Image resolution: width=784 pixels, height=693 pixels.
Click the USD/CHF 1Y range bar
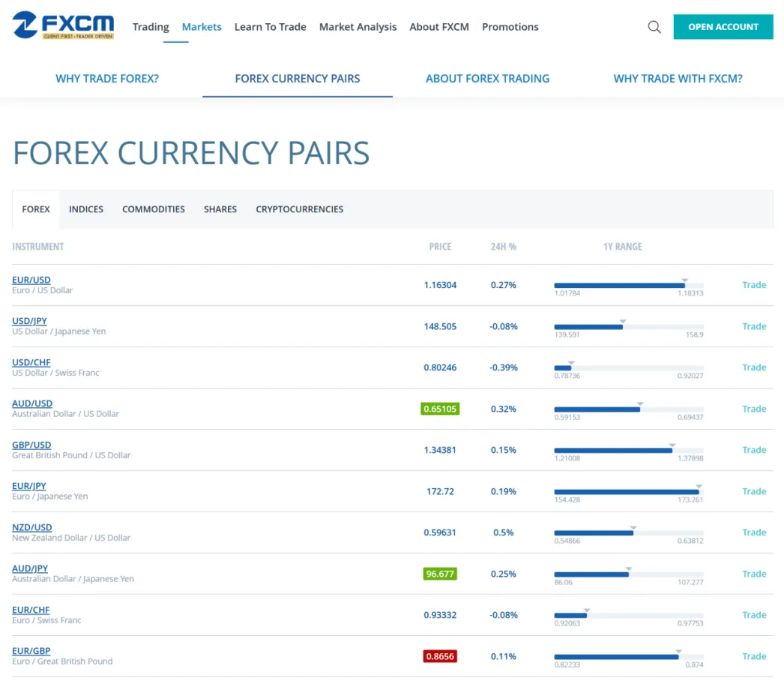point(629,367)
